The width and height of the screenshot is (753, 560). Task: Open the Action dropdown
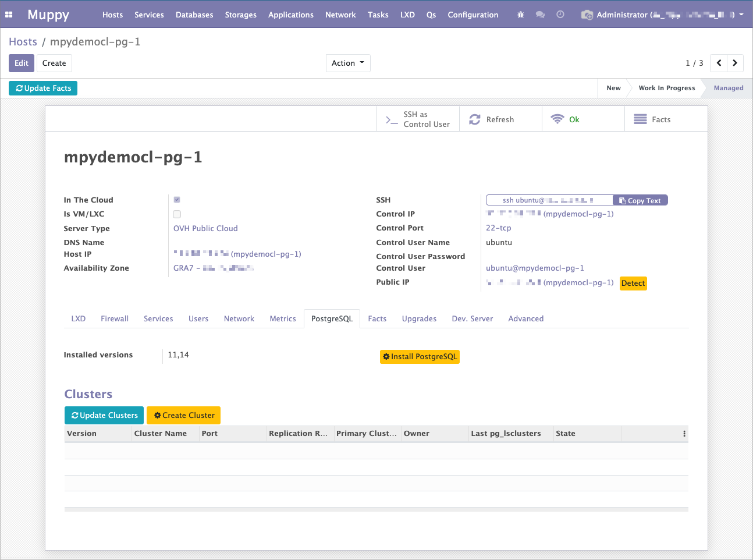coord(348,63)
